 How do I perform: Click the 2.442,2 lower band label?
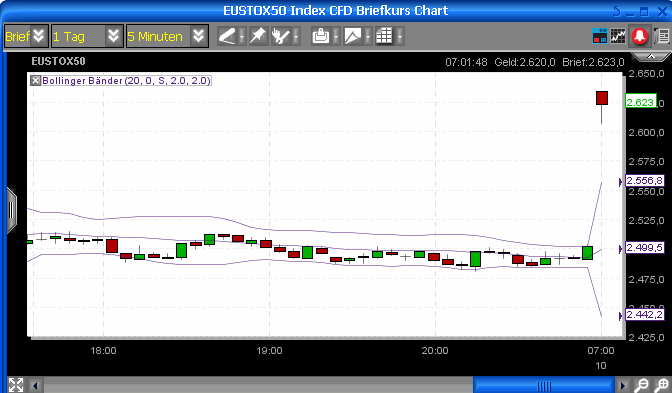(645, 315)
